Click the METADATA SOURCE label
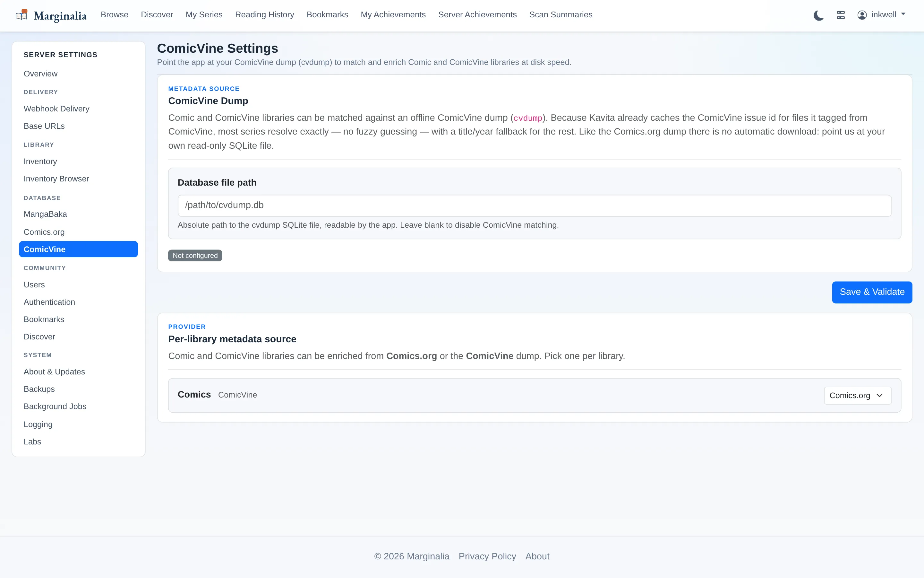 [204, 89]
